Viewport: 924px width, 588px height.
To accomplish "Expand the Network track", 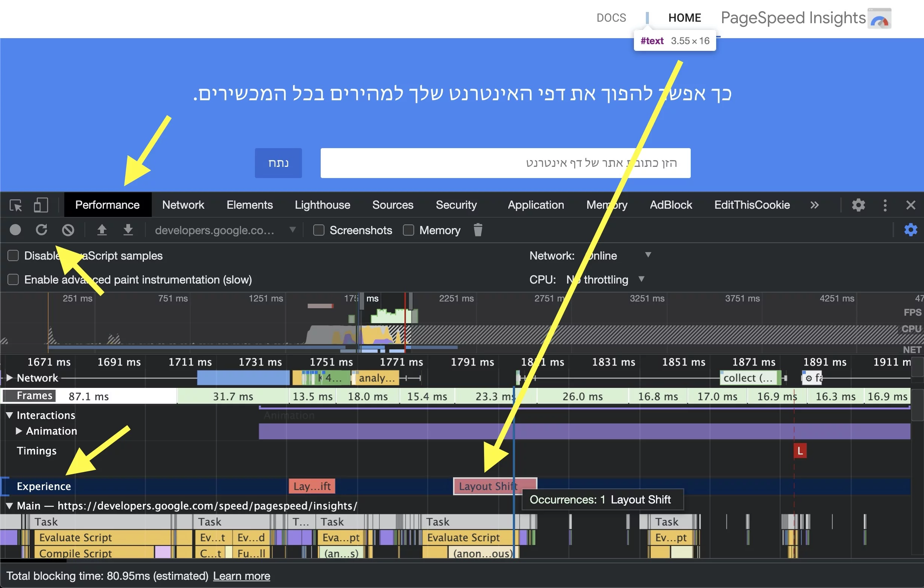I will [10, 378].
